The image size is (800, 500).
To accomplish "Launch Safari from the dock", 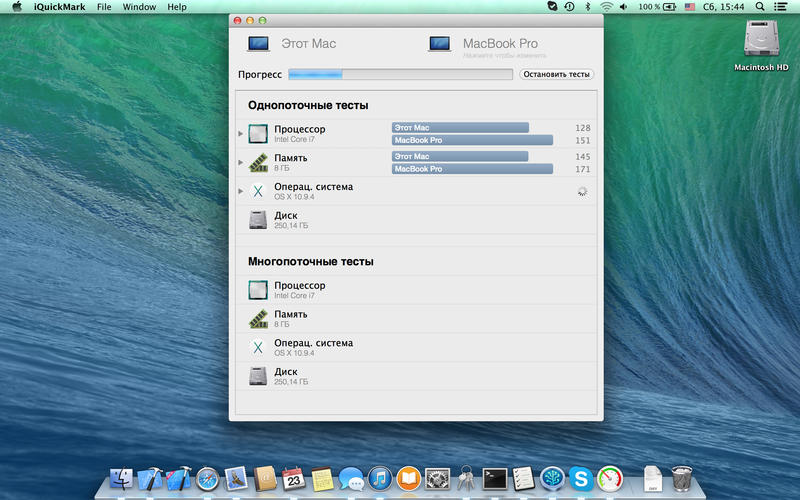I will pos(208,479).
